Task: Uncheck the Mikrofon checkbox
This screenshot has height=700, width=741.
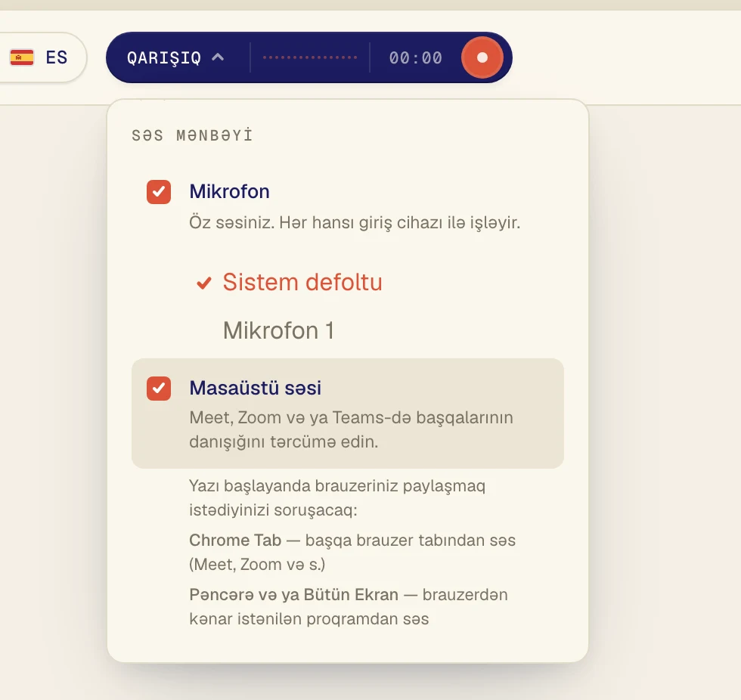Action: coord(159,192)
